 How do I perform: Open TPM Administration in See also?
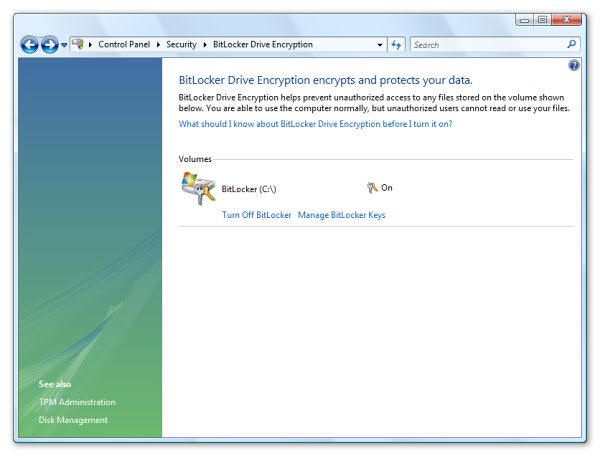[x=77, y=402]
